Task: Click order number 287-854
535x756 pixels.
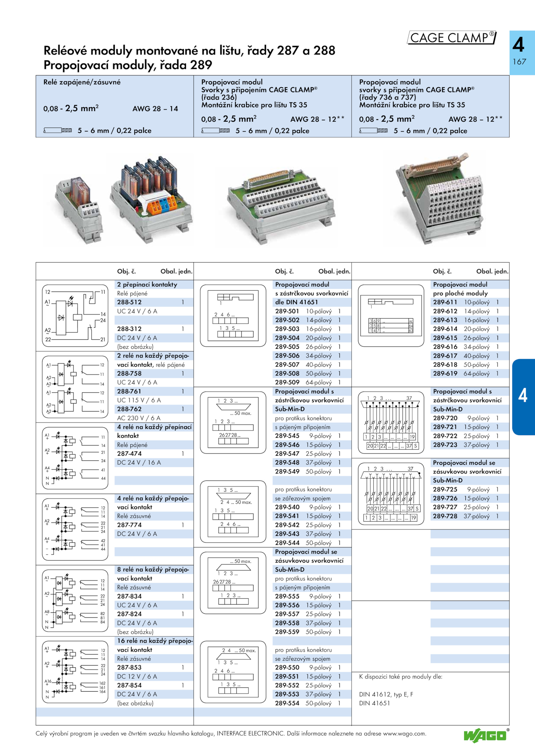Action: click(x=129, y=685)
